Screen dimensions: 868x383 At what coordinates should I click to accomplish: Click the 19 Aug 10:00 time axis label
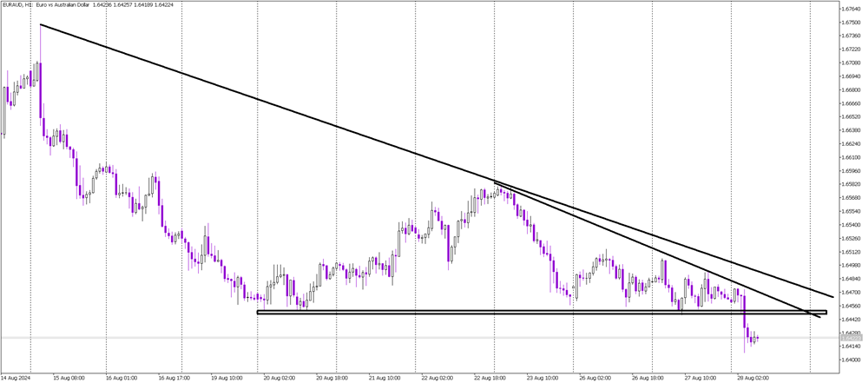coord(227,379)
